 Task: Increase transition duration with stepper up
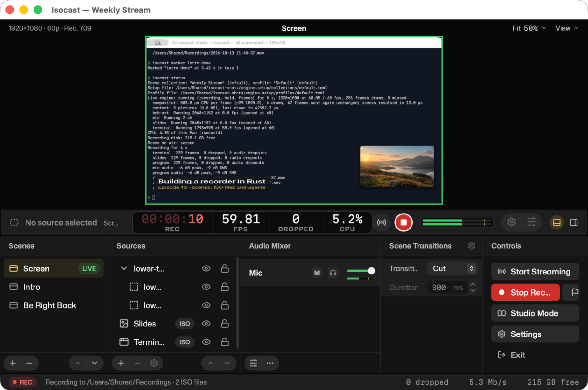[x=473, y=284]
